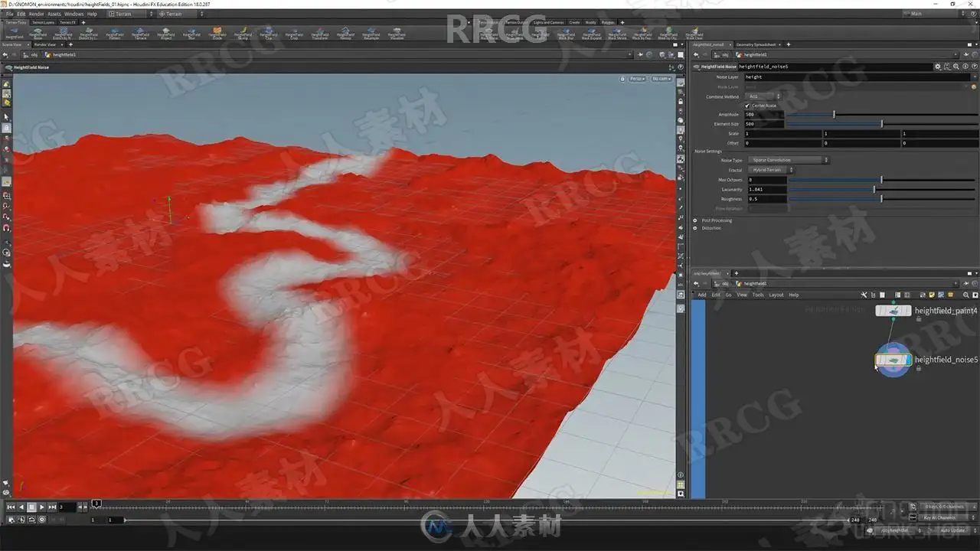Image resolution: width=980 pixels, height=551 pixels.
Task: Open the network editor Add menu
Action: pyautogui.click(x=702, y=295)
